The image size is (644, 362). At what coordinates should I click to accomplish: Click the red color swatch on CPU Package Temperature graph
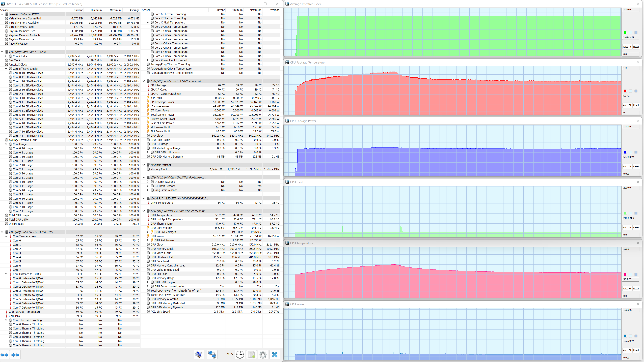[x=625, y=91]
